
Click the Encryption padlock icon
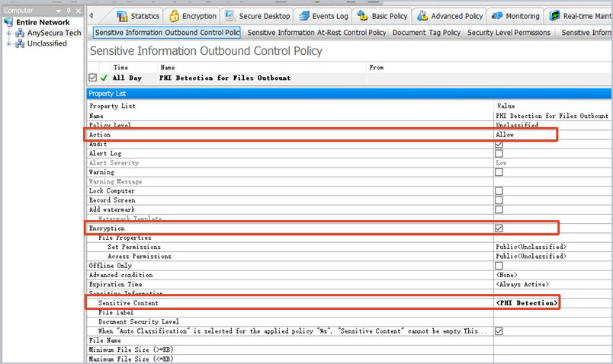(x=174, y=16)
